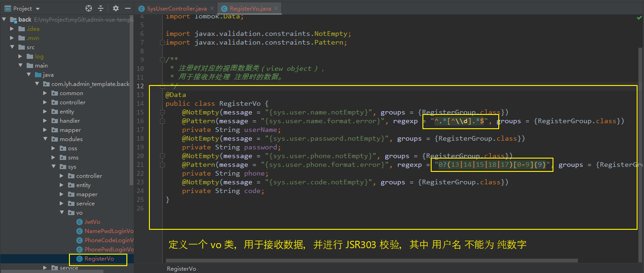The image size is (644, 273).
Task: Expand the .mvn folder
Action: pyautogui.click(x=12, y=38)
